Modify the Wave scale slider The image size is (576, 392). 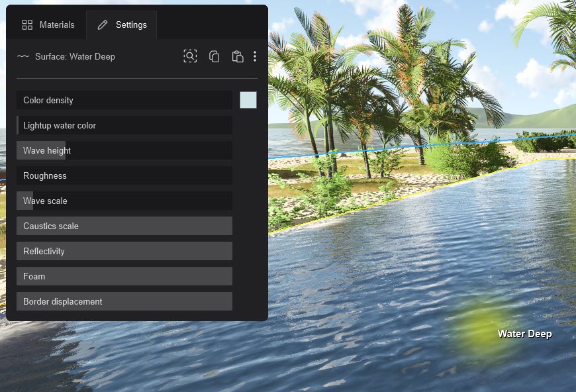pos(124,201)
